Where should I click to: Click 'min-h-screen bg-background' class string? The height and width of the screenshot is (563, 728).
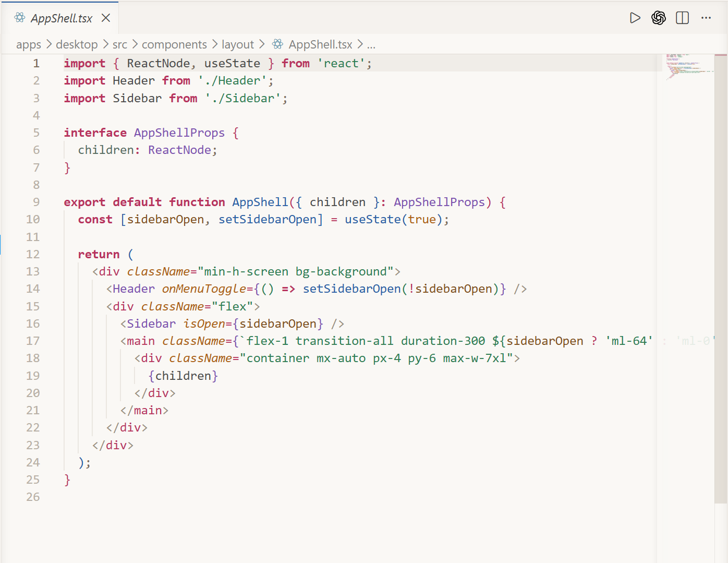295,272
